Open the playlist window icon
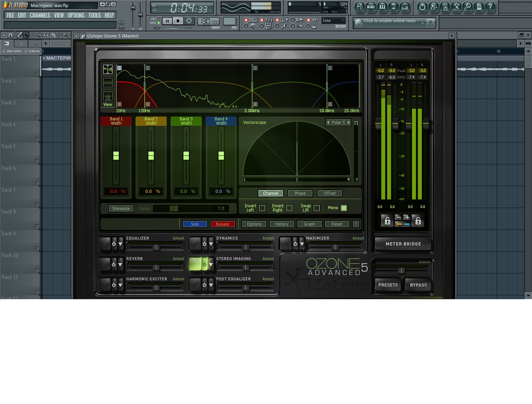The width and height of the screenshot is (532, 404). [359, 7]
